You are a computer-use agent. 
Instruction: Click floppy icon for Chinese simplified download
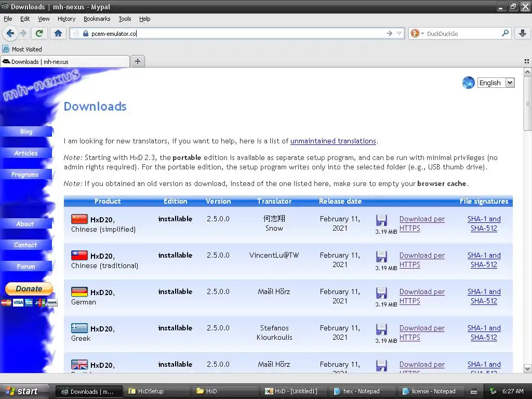381,220
